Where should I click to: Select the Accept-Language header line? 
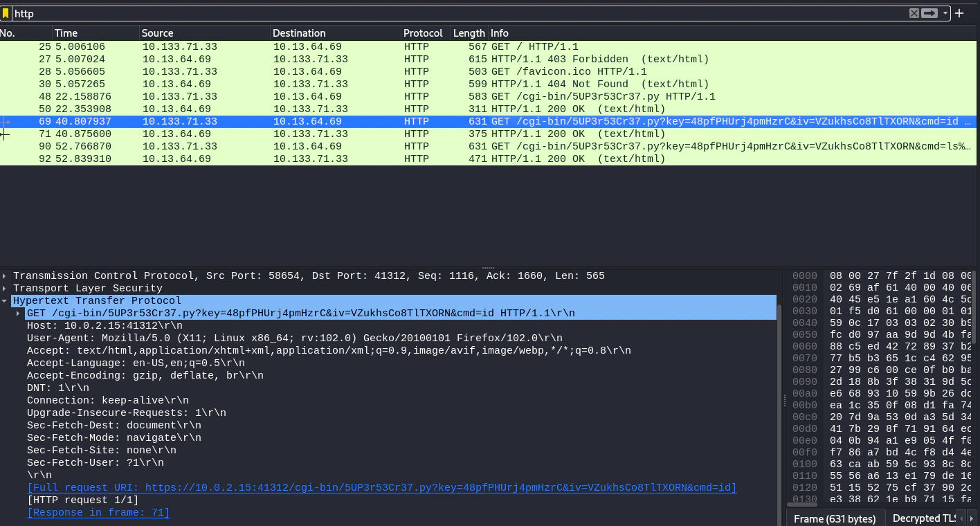136,363
